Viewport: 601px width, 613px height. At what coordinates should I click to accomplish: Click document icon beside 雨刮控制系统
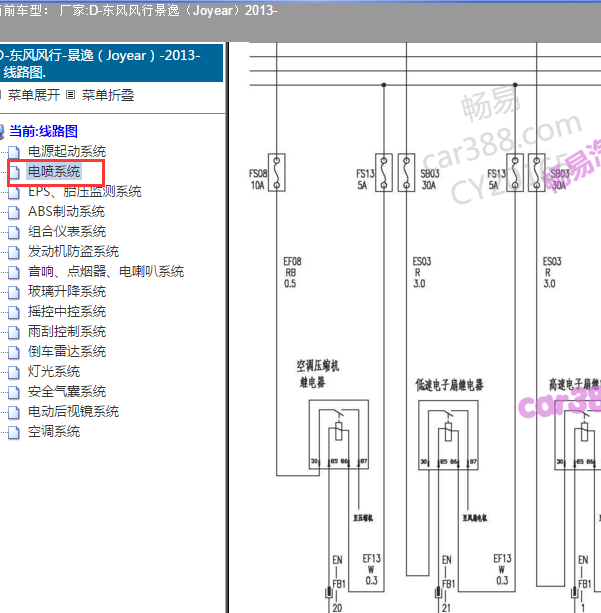[14, 332]
